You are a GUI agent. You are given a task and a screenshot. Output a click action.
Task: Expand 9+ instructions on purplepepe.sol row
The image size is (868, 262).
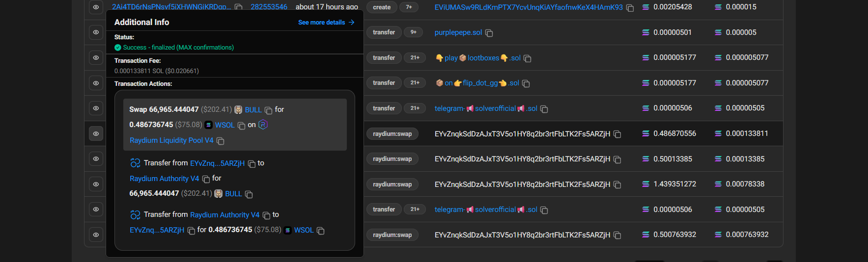coord(414,32)
